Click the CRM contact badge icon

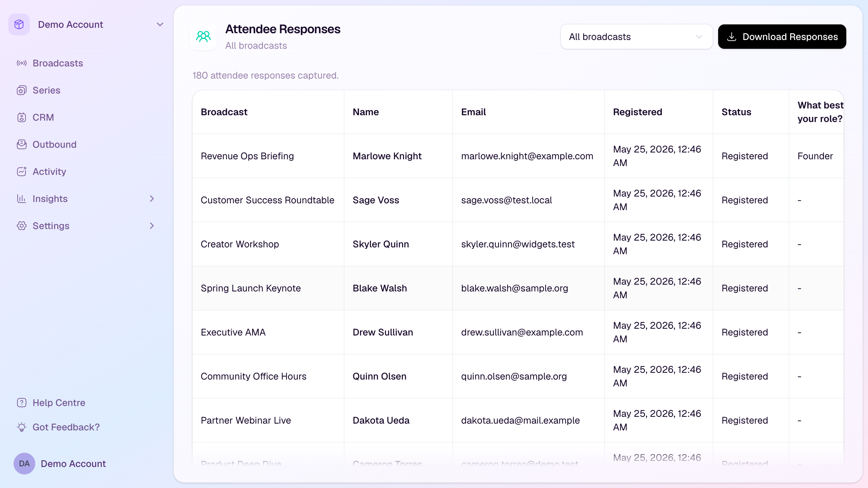[x=22, y=117]
